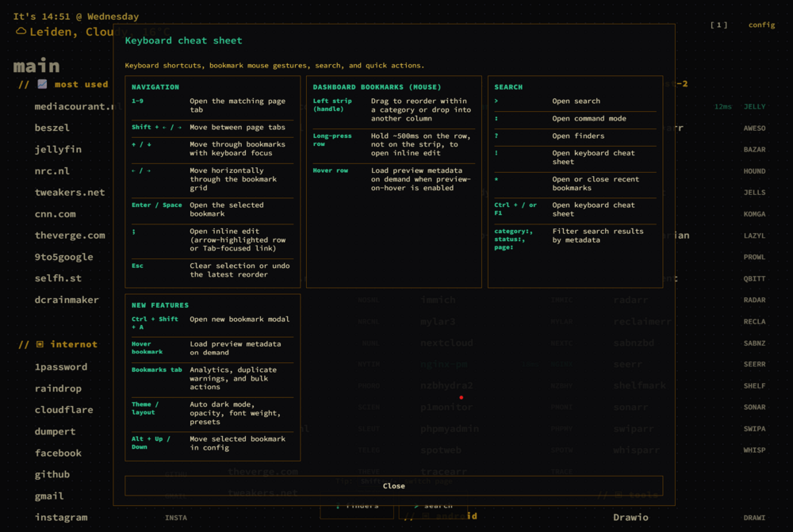Open the raindrop bookmark
This screenshot has width=793, height=532.
coord(58,388)
